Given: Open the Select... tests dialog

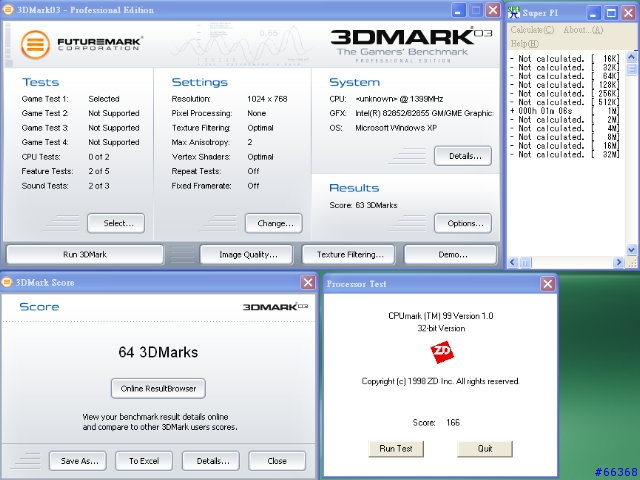Looking at the screenshot, I should tap(116, 223).
